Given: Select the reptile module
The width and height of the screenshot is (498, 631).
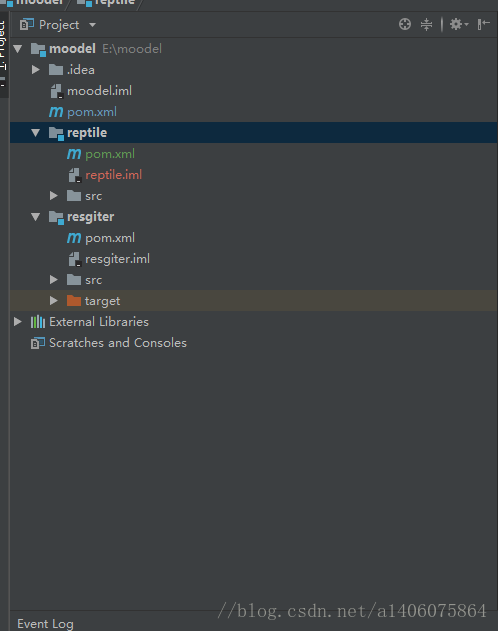Looking at the screenshot, I should coord(253,133).
